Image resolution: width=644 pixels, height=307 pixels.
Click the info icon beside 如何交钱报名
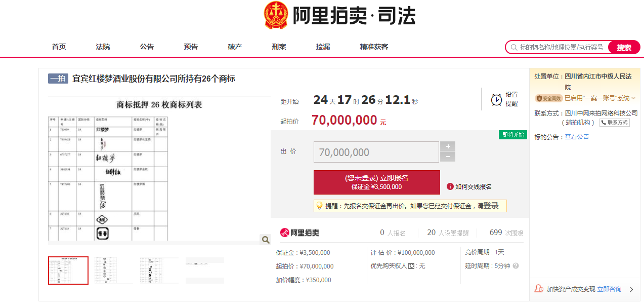click(450, 186)
